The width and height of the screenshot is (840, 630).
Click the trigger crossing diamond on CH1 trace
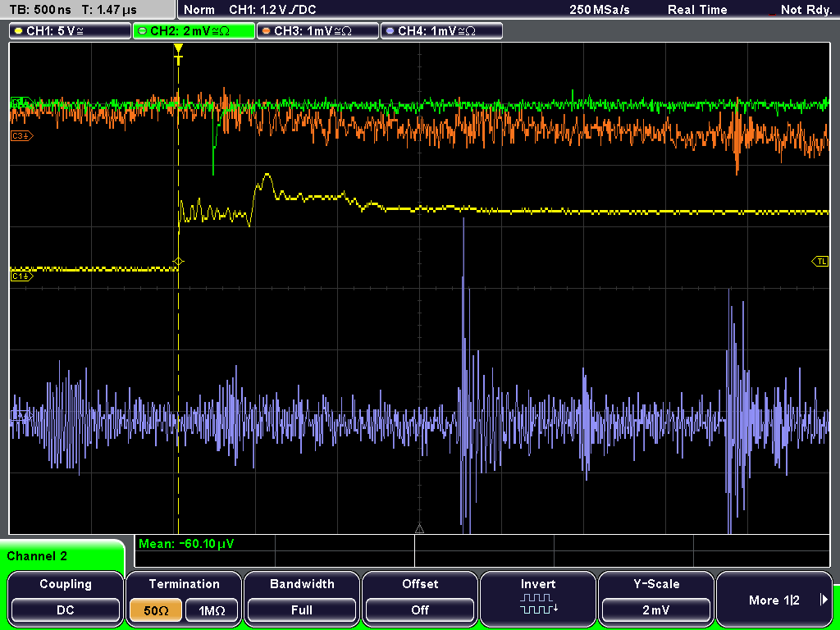point(178,262)
